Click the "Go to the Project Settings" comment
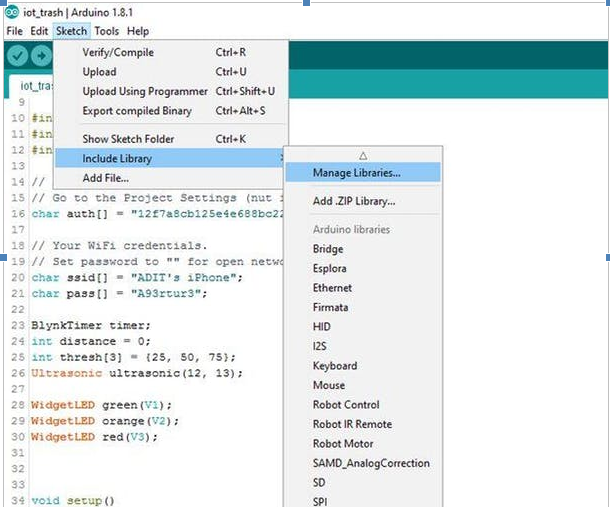 pos(157,198)
